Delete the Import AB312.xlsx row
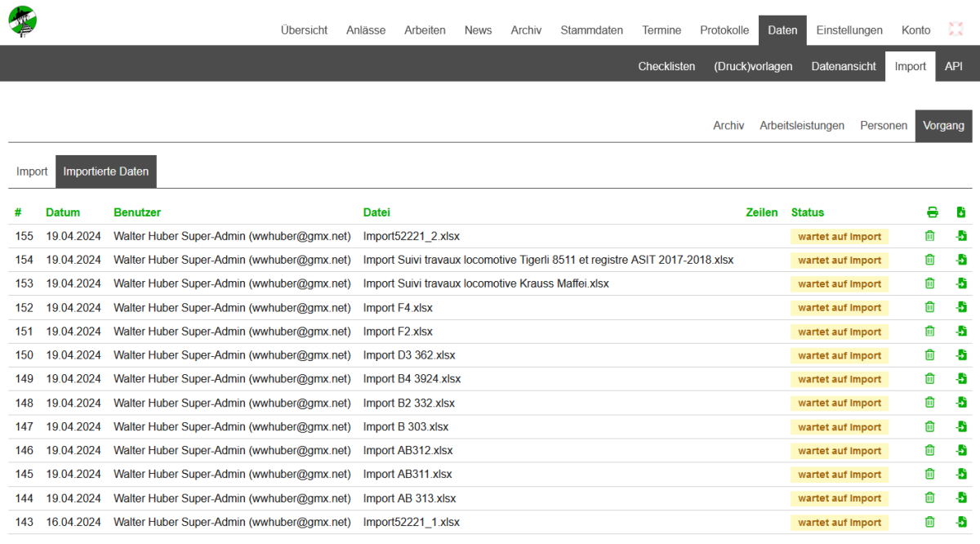The image size is (980, 544). (x=929, y=450)
